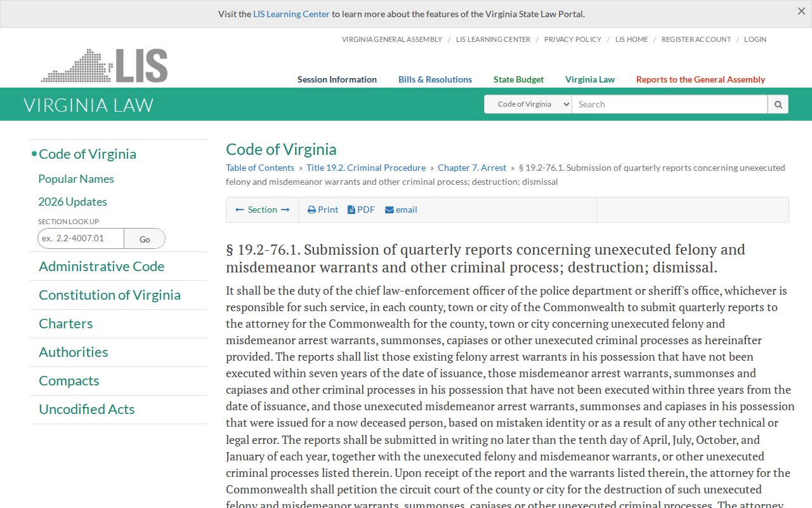The height and width of the screenshot is (508, 812).
Task: Open Table of Contents breadcrumb
Action: 260,168
